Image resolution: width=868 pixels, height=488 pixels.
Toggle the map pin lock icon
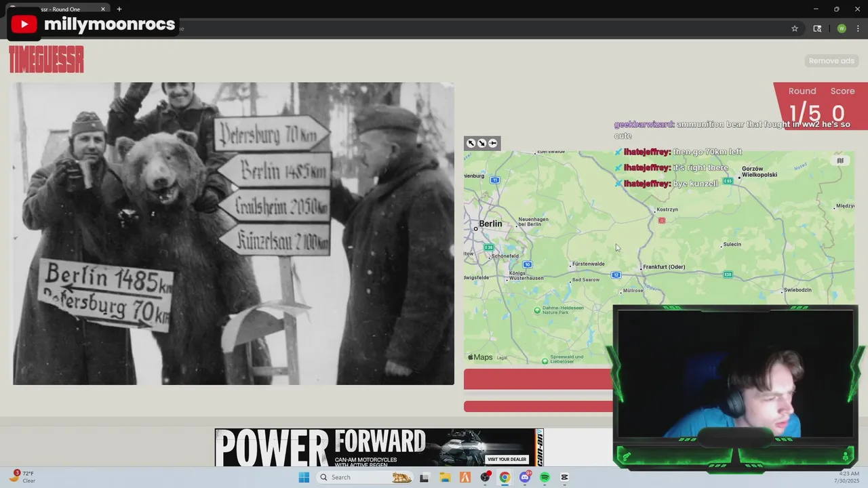(492, 143)
